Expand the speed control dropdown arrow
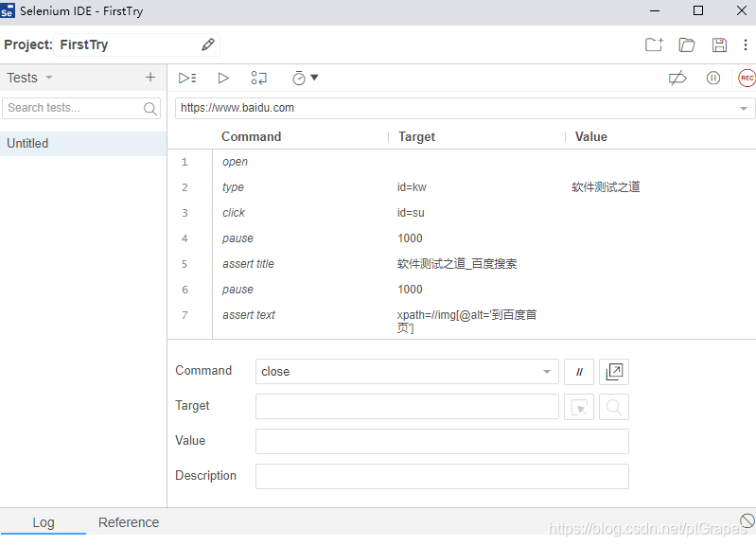Viewport: 756px width, 546px height. [314, 78]
